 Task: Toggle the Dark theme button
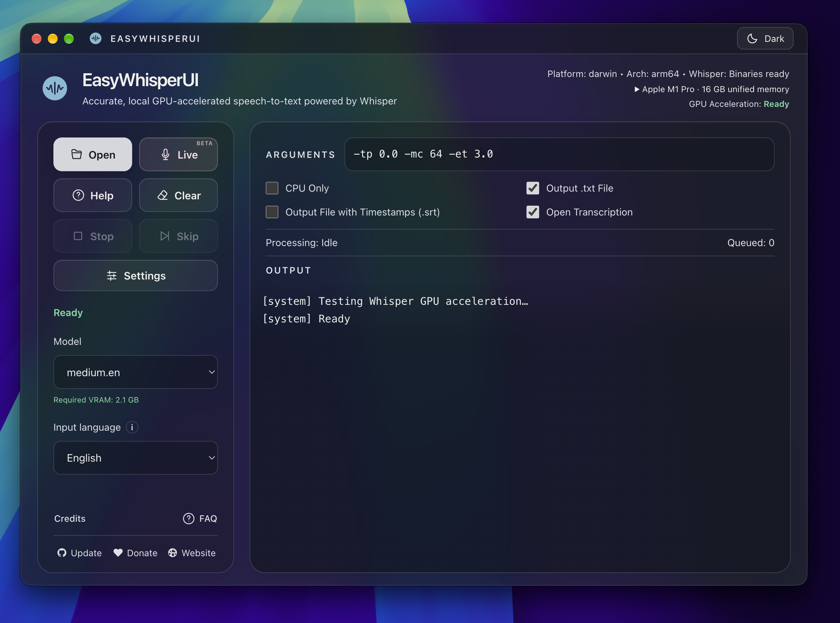coord(765,38)
